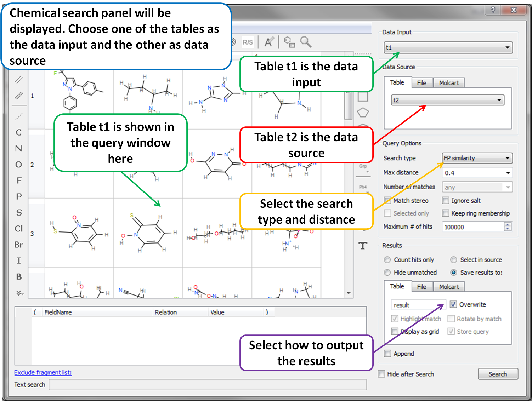Screen dimensions: 532x401
Task: Enable the Ignore salt checkbox
Action: 446,201
